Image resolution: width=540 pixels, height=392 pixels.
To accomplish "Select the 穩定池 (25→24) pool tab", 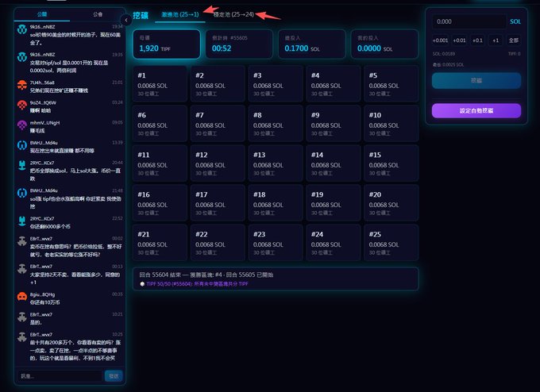I will (x=233, y=14).
